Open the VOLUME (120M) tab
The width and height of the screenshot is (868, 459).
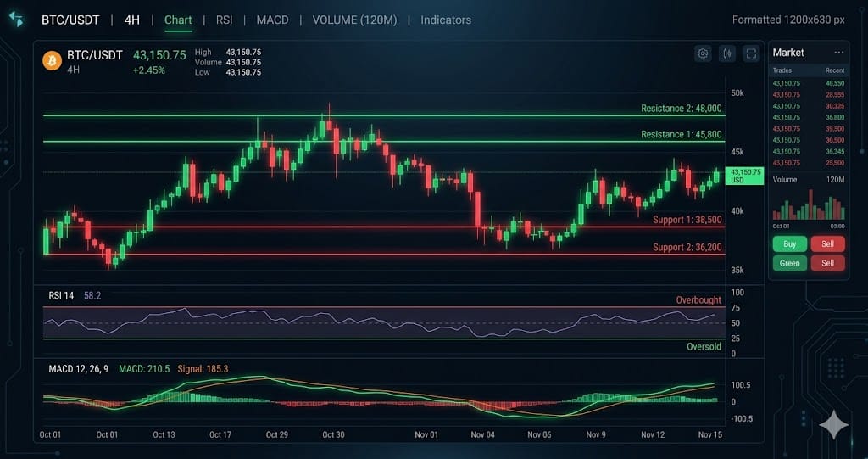354,20
